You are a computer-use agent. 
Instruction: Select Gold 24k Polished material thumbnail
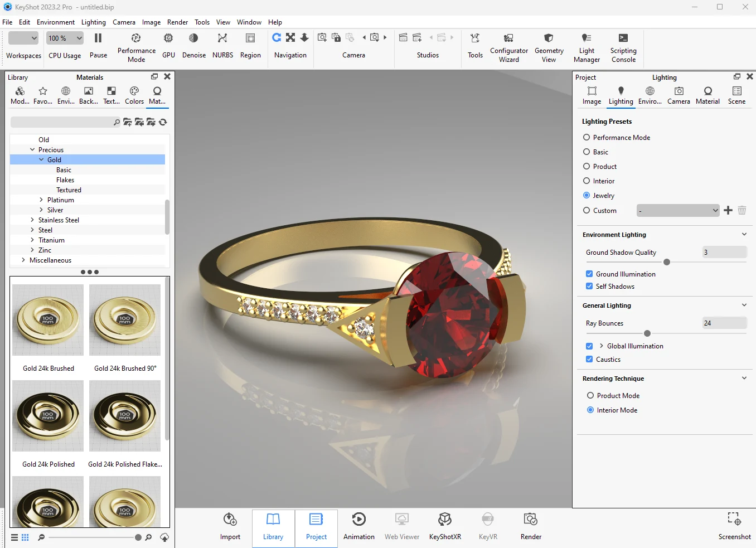[48, 416]
